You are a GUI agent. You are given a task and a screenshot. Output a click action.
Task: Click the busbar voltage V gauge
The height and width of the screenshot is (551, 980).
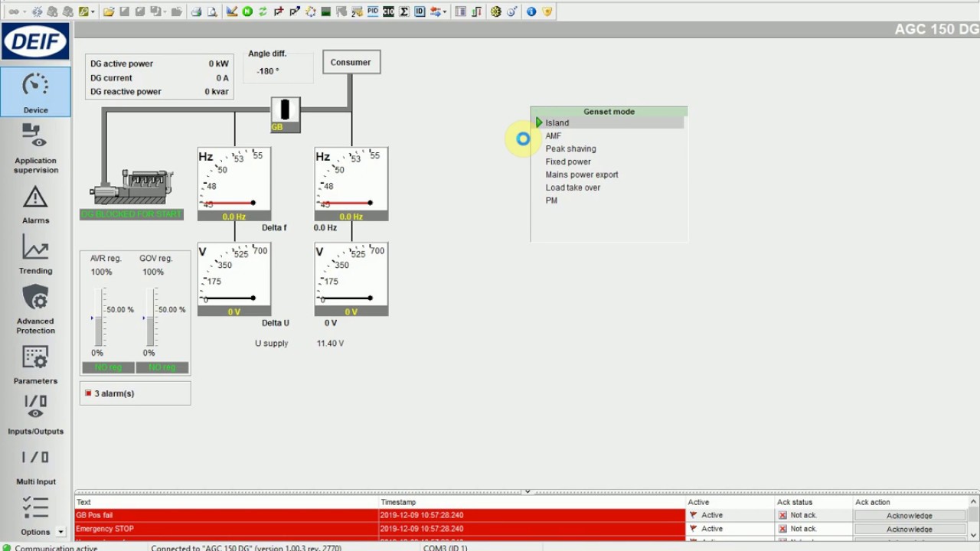[x=351, y=279]
